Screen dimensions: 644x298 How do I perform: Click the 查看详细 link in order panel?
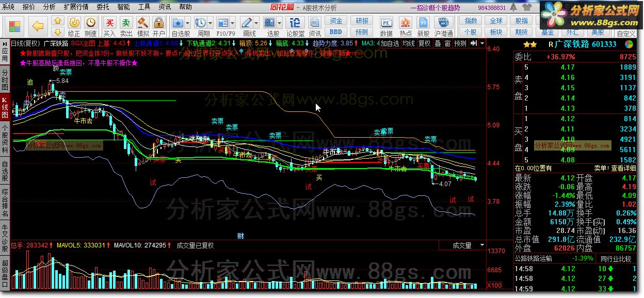tap(623, 168)
